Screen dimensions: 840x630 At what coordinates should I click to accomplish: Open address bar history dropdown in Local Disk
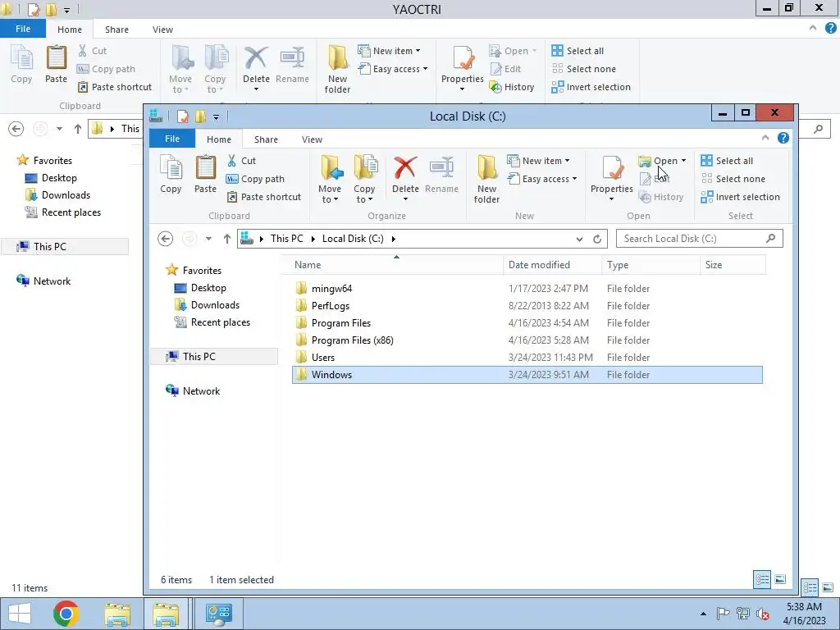point(579,239)
